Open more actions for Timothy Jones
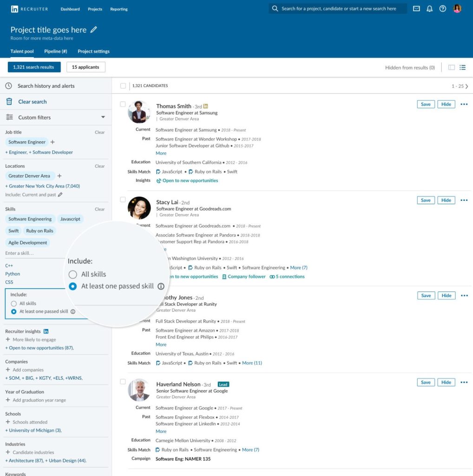Screen dimensions: 473x476 coord(464,295)
